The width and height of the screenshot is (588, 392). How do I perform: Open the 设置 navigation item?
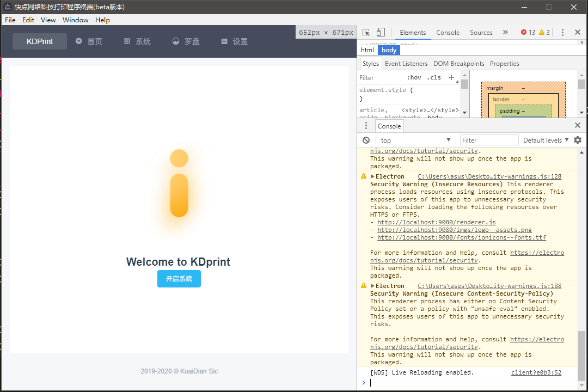pyautogui.click(x=234, y=41)
